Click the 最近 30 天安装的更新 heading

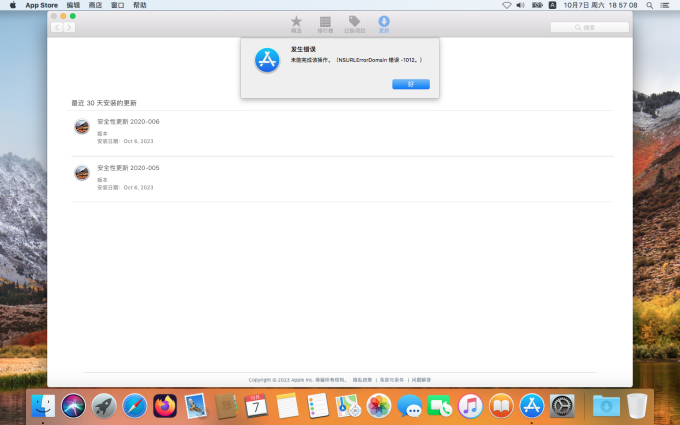(x=104, y=103)
